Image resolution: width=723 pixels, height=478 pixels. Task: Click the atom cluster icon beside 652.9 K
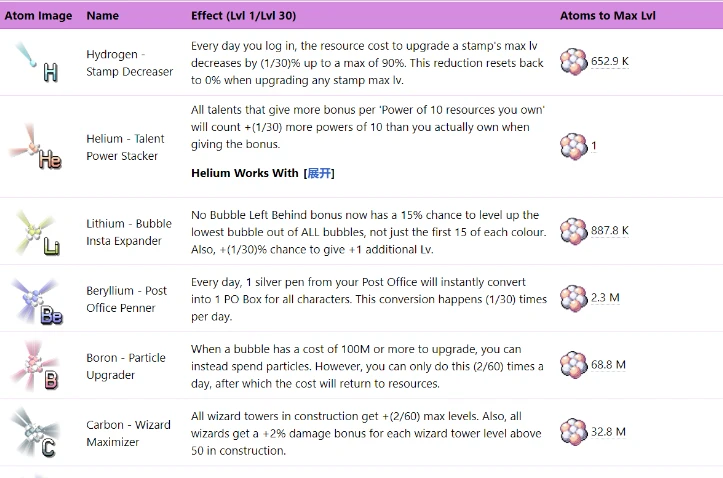574,62
